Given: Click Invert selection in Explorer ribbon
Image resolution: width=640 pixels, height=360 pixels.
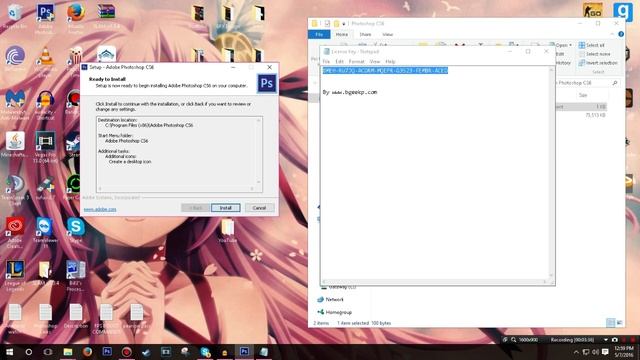Looking at the screenshot, I should [x=598, y=63].
